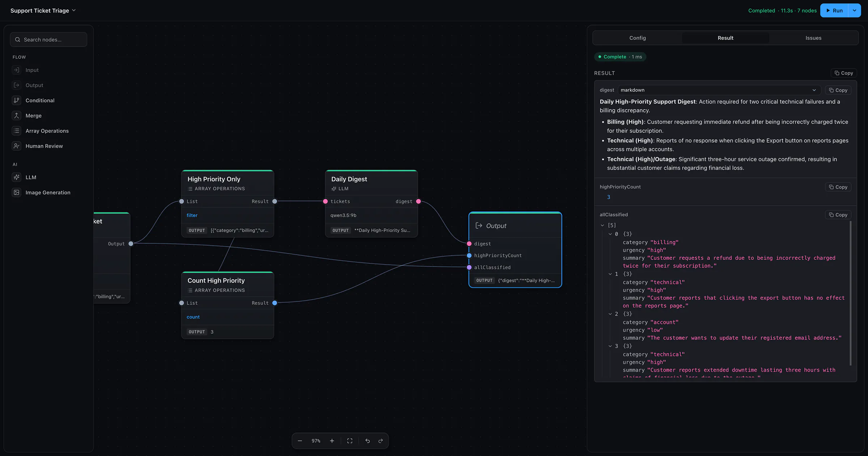The height and width of the screenshot is (456, 868).
Task: Switch to the Config tab
Action: 637,38
